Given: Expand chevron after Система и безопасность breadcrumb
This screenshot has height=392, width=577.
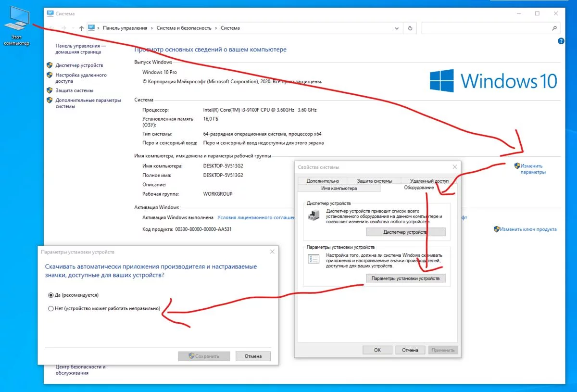Looking at the screenshot, I should tap(216, 28).
